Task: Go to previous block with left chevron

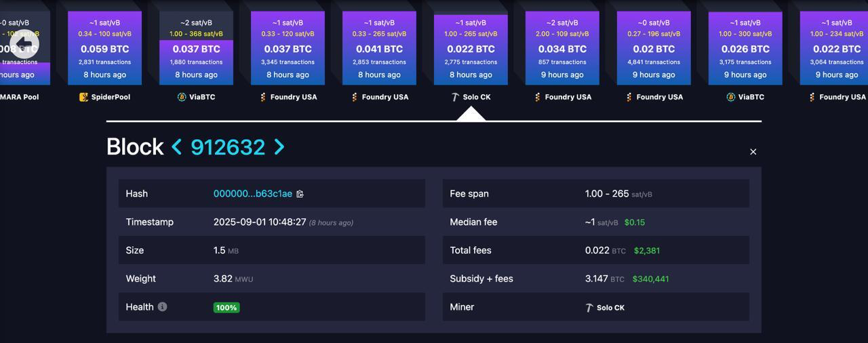Action: [177, 147]
